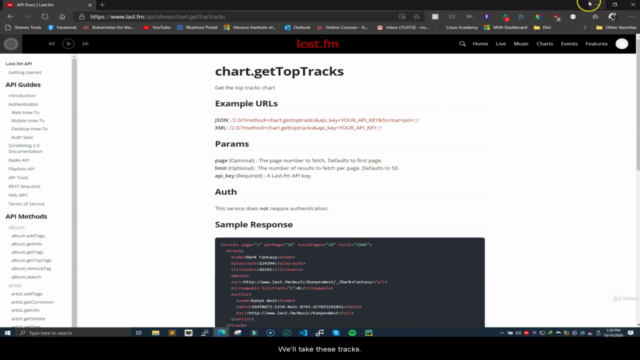The width and height of the screenshot is (640, 360).
Task: Open Introduction in API Guides
Action: pos(22,96)
